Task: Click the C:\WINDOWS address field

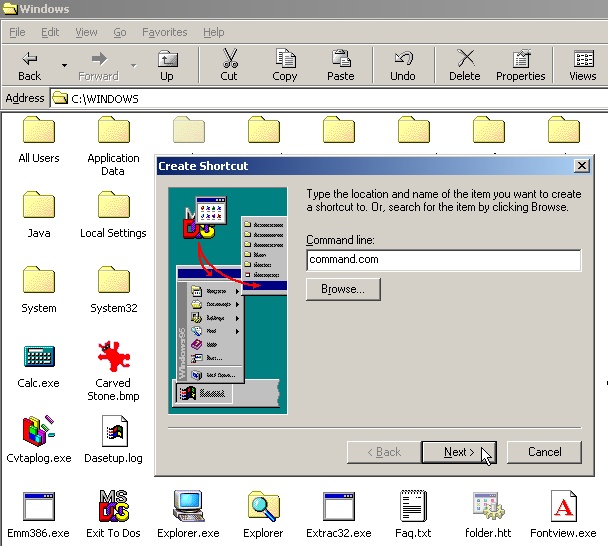Action: click(329, 98)
